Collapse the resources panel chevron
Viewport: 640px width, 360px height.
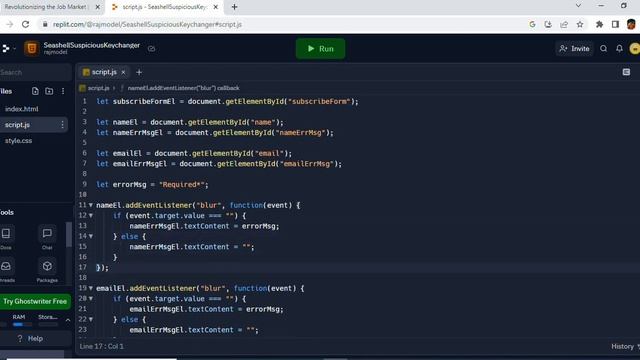click(x=68, y=320)
